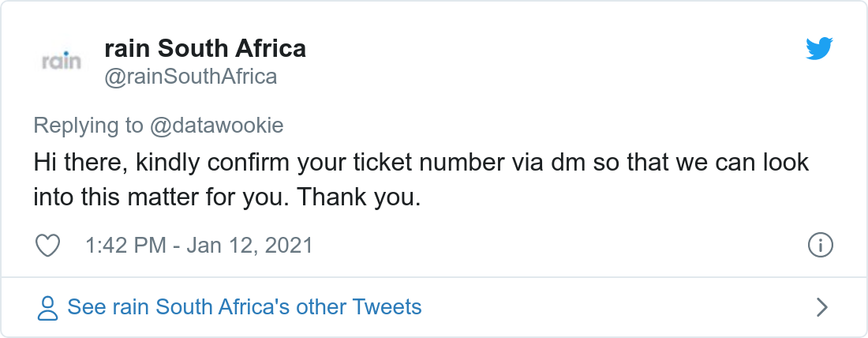Expand with the footer chevron arrow
This screenshot has height=338, width=868.
[x=821, y=307]
